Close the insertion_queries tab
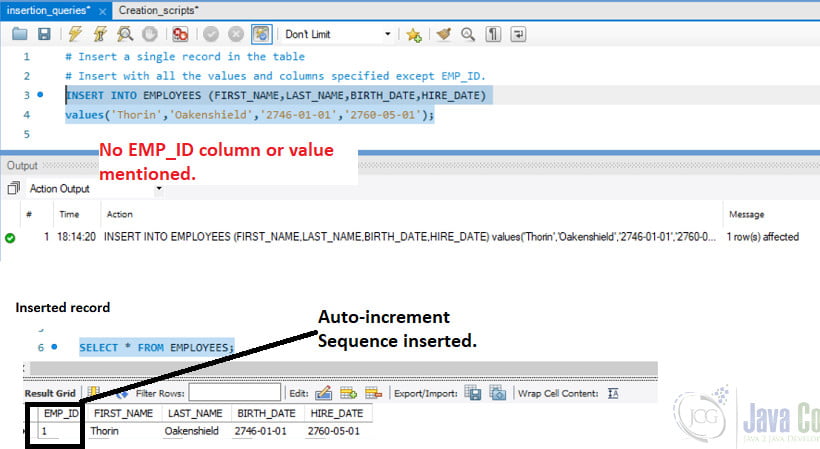Image resolution: width=820 pixels, height=449 pixels. point(102,11)
